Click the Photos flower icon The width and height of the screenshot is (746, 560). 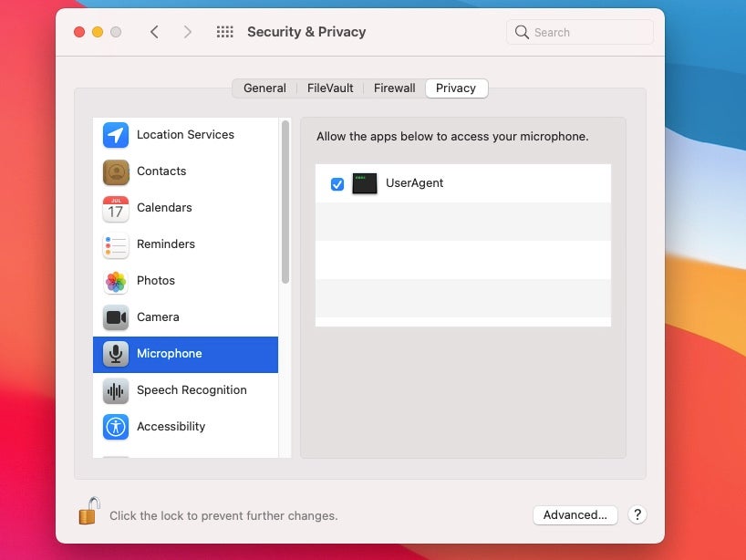coord(116,281)
